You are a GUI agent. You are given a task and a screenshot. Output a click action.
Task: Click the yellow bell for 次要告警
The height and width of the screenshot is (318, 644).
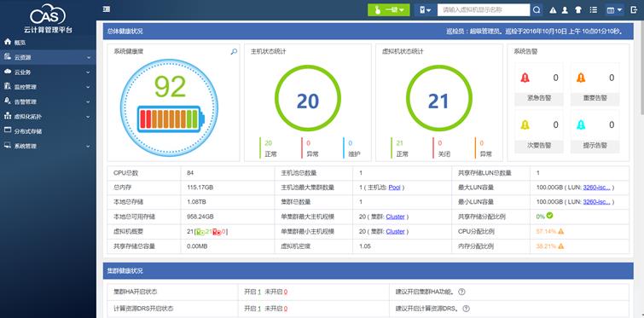point(525,124)
